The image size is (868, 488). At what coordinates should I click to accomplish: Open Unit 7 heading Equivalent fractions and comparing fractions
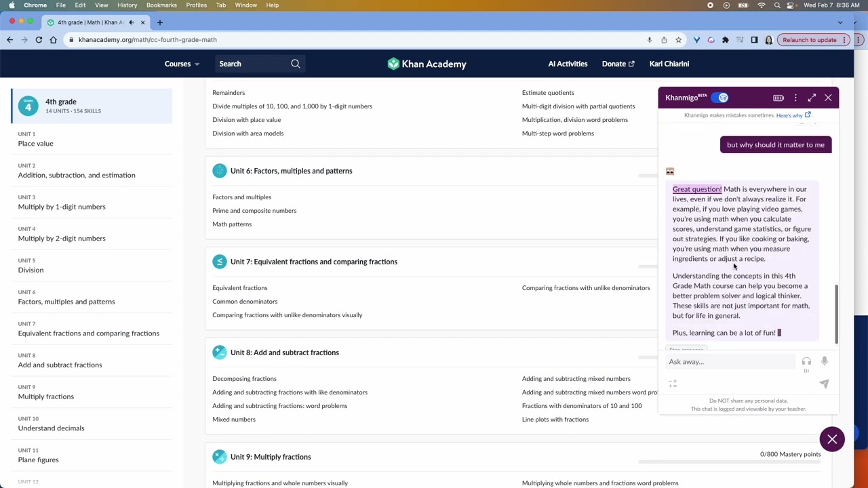tap(314, 262)
